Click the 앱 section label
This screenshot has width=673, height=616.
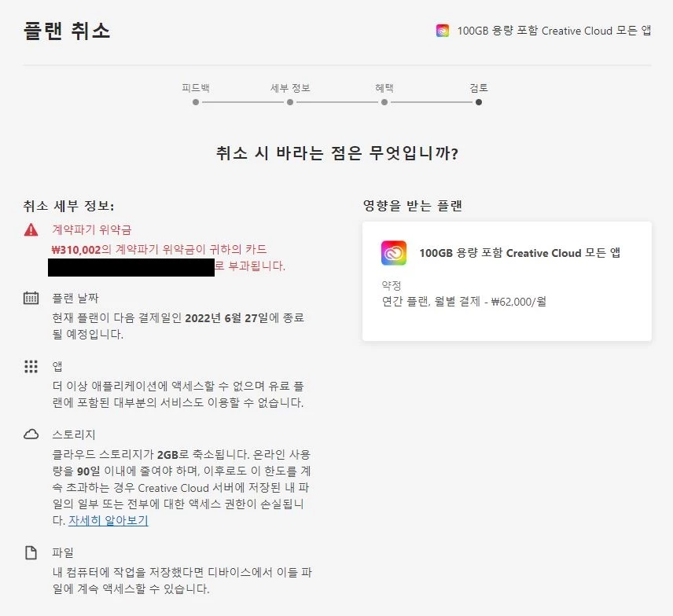tap(57, 366)
